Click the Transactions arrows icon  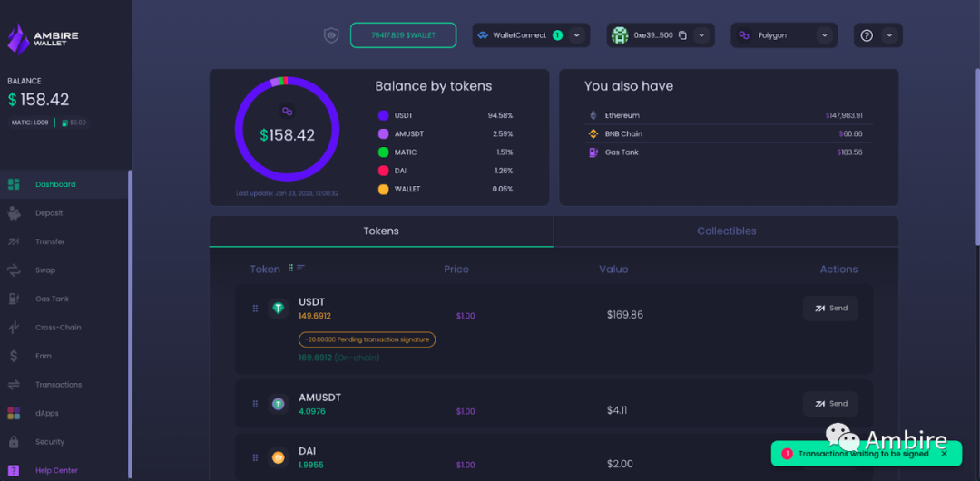click(x=14, y=385)
